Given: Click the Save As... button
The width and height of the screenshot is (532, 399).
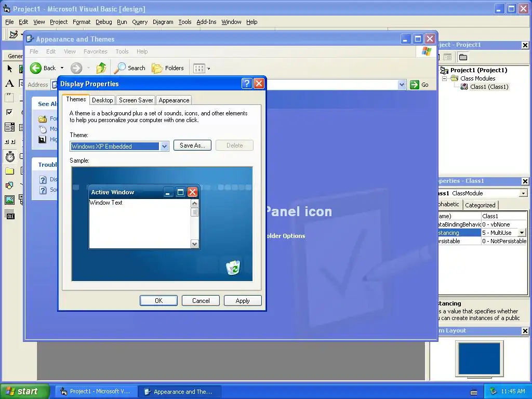Looking at the screenshot, I should point(192,145).
